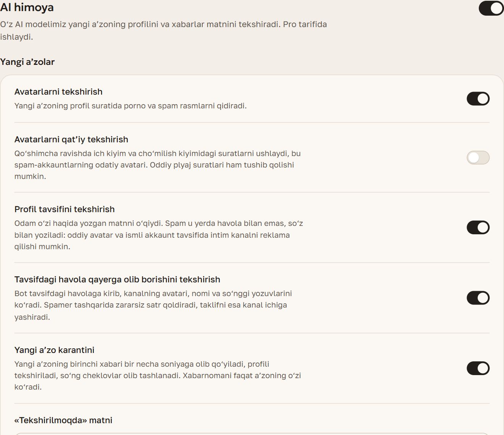Click the Avatarlarni qat'iy tekshirish title
Image resolution: width=504 pixels, height=435 pixels.
(71, 139)
